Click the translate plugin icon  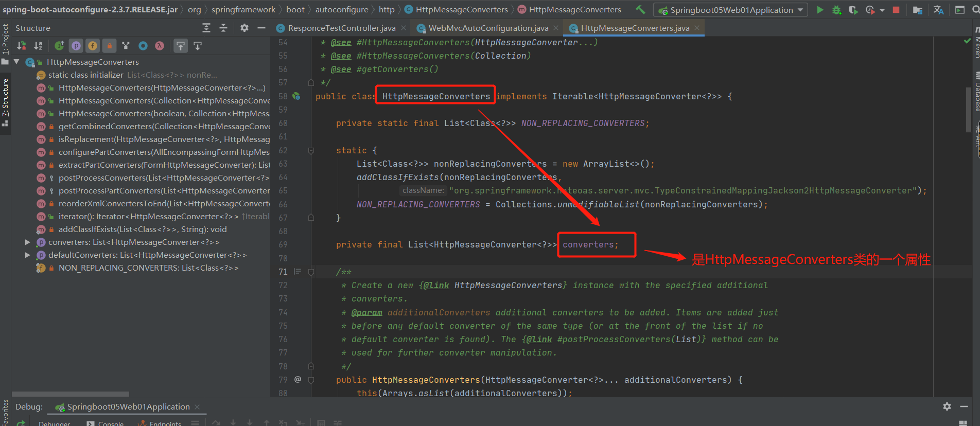(x=938, y=10)
